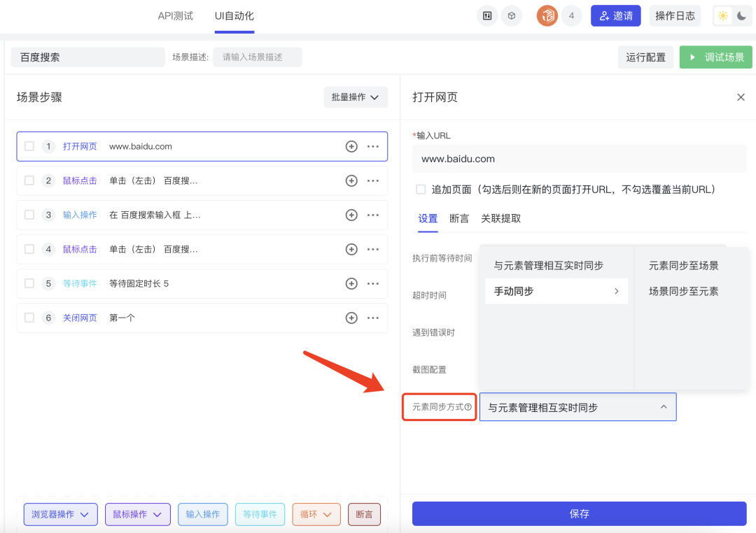Switch to dark mode moon icon
Viewport: 756px width, 533px height.
[x=741, y=16]
